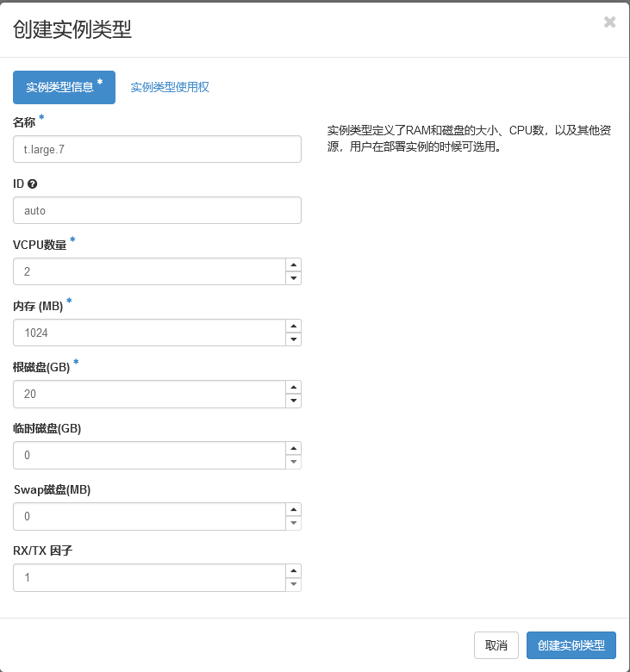Click the ID help question mark icon
Screen dimensions: 630x672
pos(33,184)
